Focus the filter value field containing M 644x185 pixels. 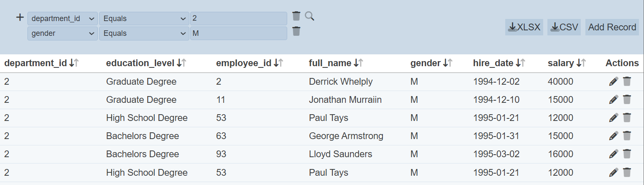(x=238, y=33)
